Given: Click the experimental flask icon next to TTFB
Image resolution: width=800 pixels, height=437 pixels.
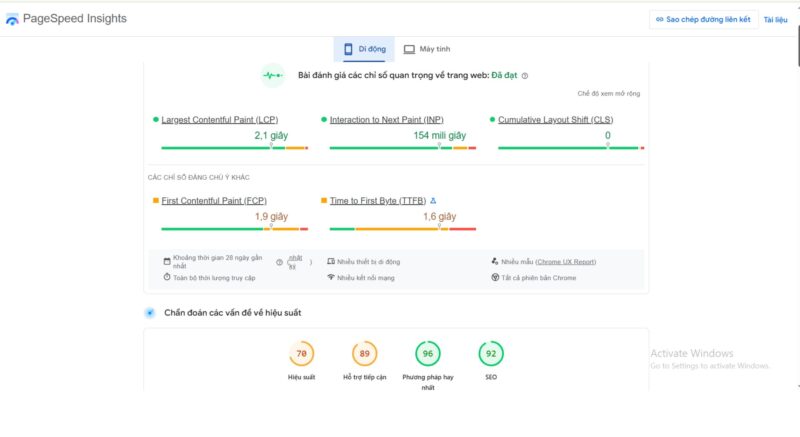Looking at the screenshot, I should point(432,200).
